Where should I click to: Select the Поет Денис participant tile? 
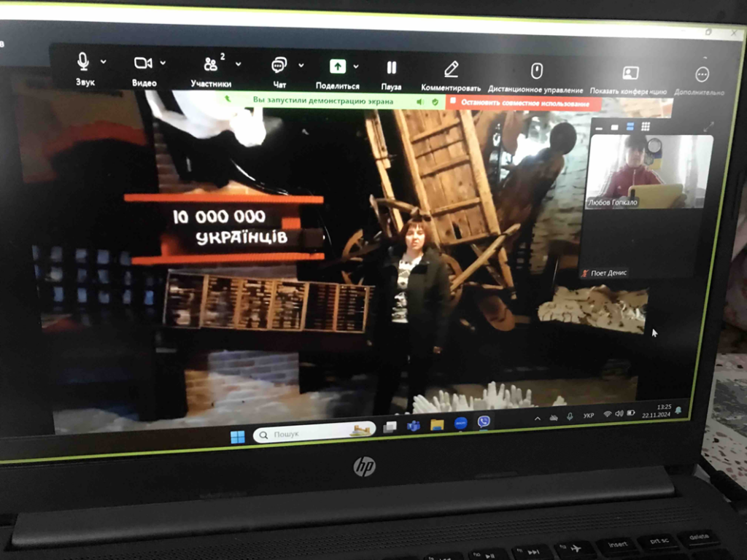640,244
